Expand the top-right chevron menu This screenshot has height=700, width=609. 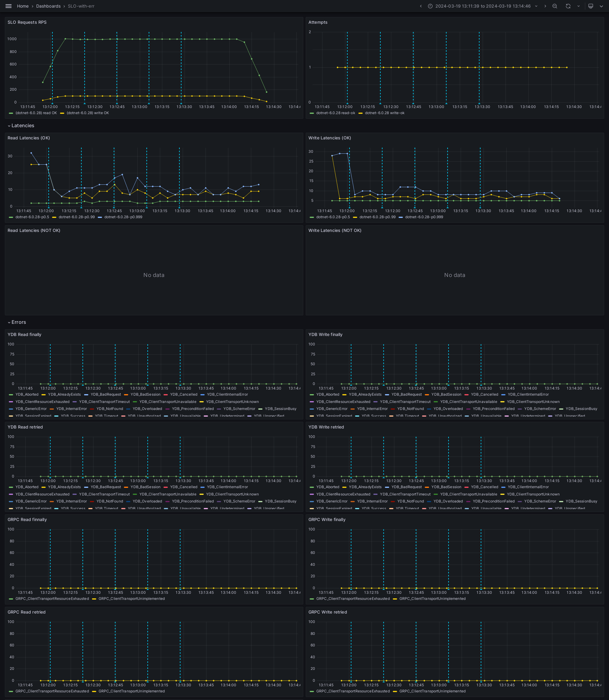(601, 6)
